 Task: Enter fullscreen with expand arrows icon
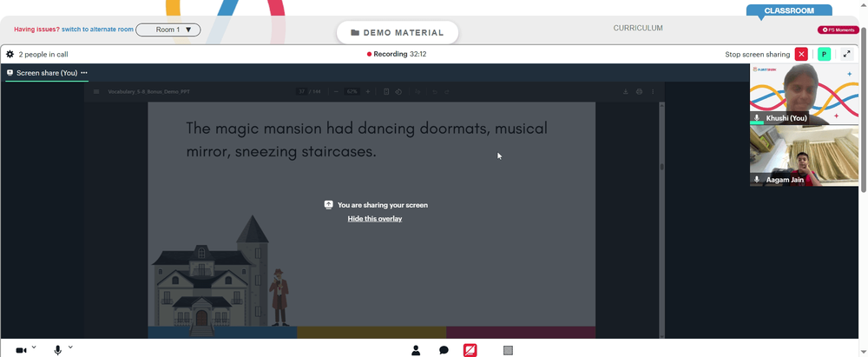[x=846, y=55]
